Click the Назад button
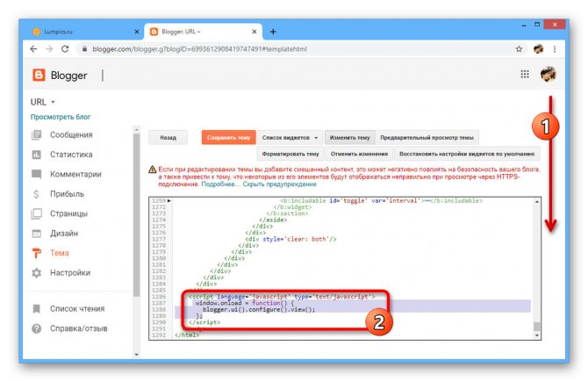 click(168, 138)
